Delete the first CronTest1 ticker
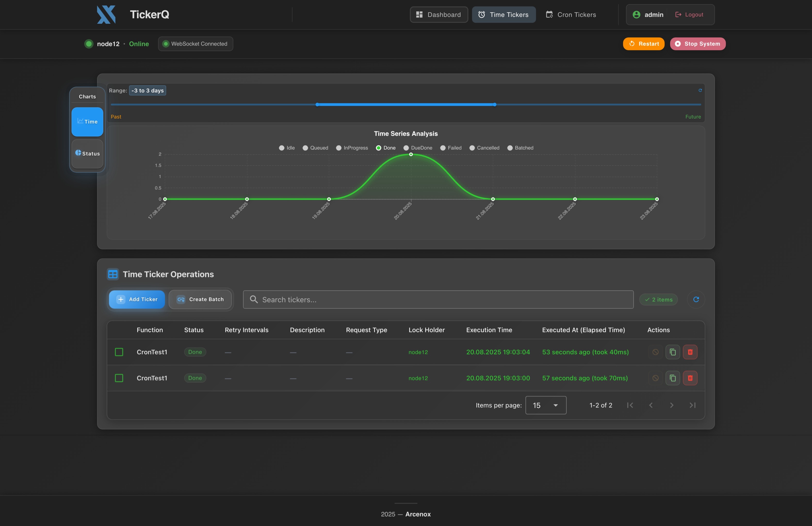812x526 pixels. (x=690, y=352)
